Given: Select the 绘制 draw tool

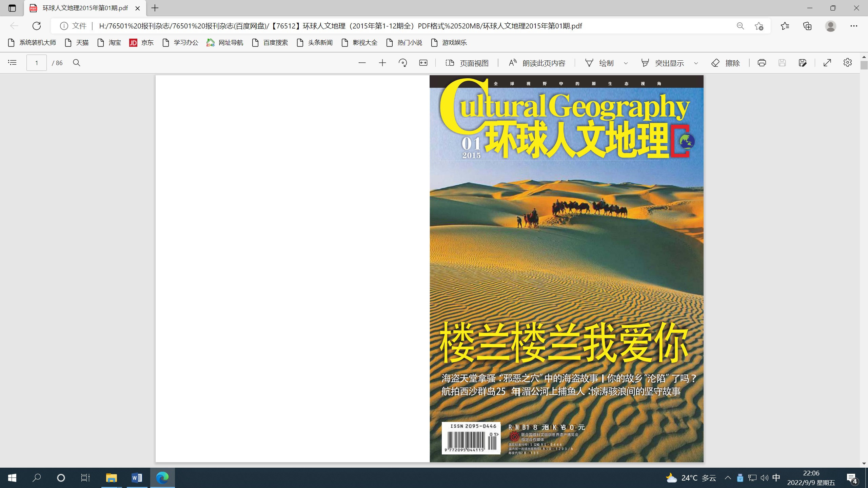Looking at the screenshot, I should pyautogui.click(x=599, y=63).
